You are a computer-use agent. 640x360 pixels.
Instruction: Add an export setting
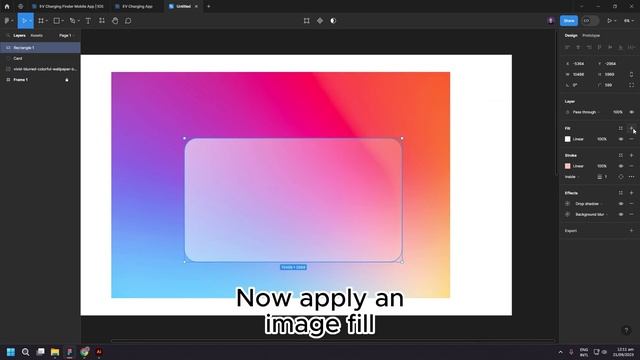(631, 231)
